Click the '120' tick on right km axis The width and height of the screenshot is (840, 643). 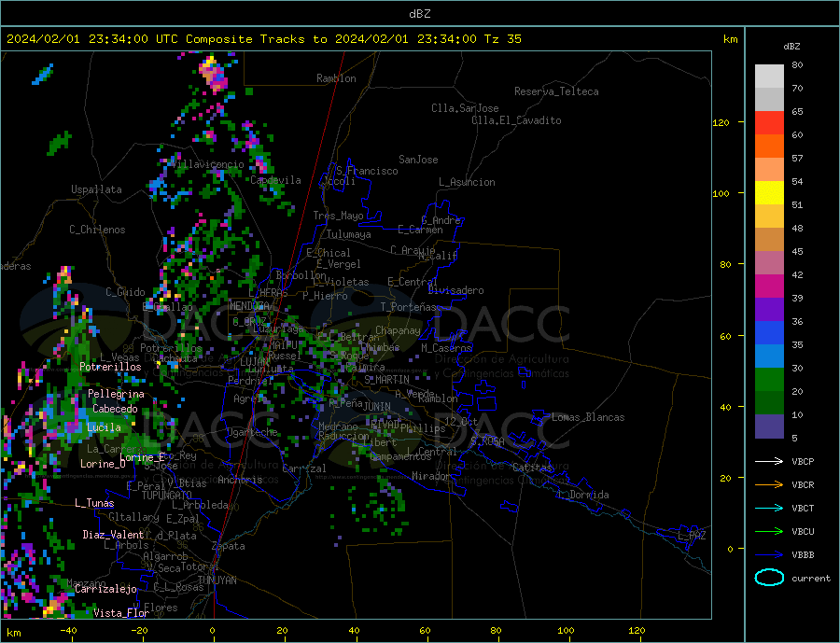721,122
